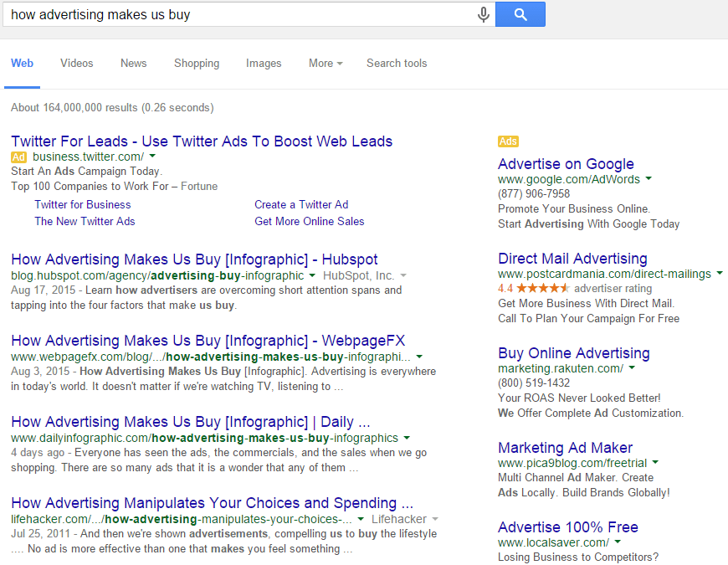Click the Lifehacker publisher label
The width and height of the screenshot is (728, 565).
click(399, 519)
